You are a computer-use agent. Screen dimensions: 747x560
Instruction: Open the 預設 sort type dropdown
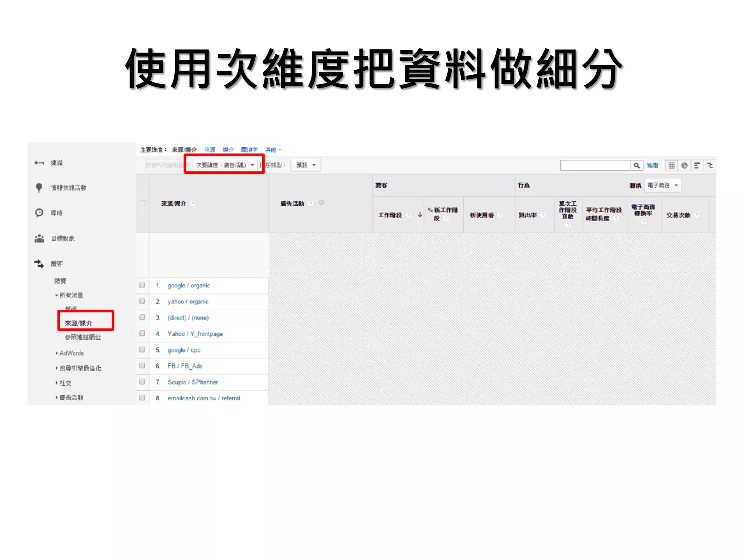click(x=306, y=165)
